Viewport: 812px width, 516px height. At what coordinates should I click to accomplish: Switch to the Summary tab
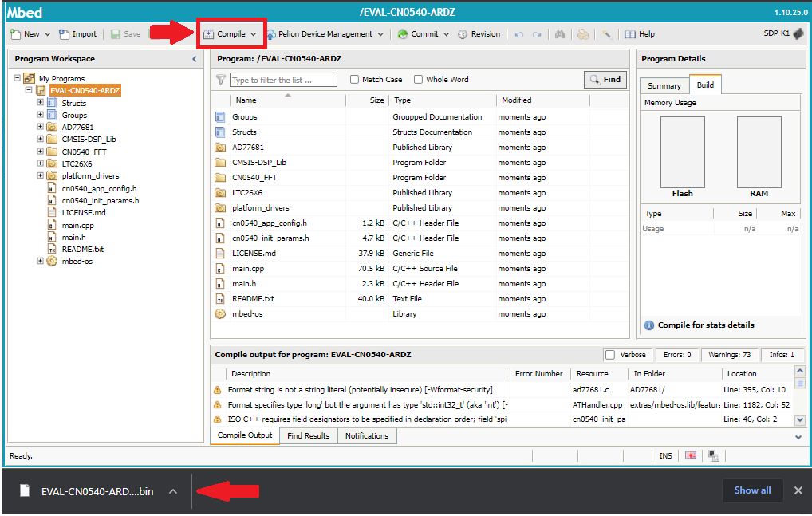coord(664,86)
